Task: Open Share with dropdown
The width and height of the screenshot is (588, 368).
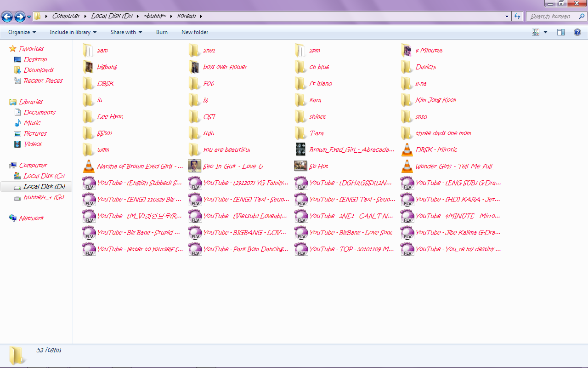Action: 126,32
